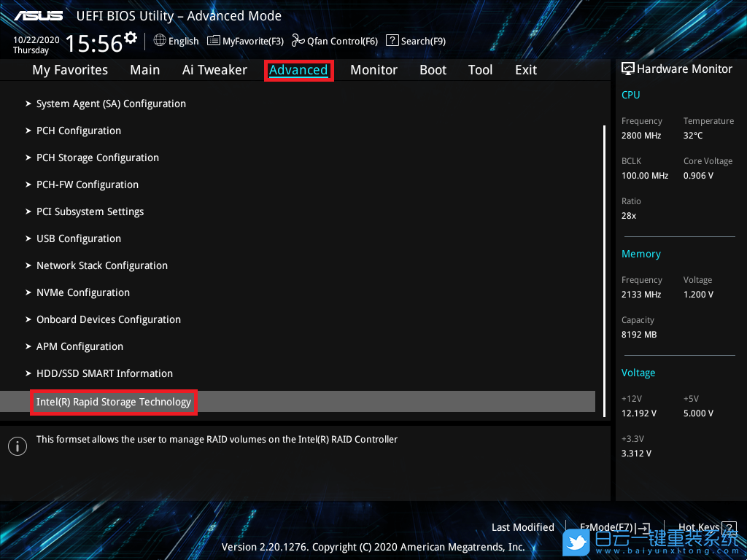
Task: Open the Exit menu tab
Action: click(x=525, y=70)
